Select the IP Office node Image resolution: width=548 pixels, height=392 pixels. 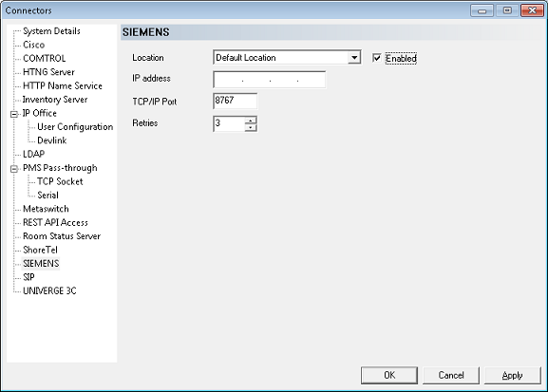coord(40,113)
